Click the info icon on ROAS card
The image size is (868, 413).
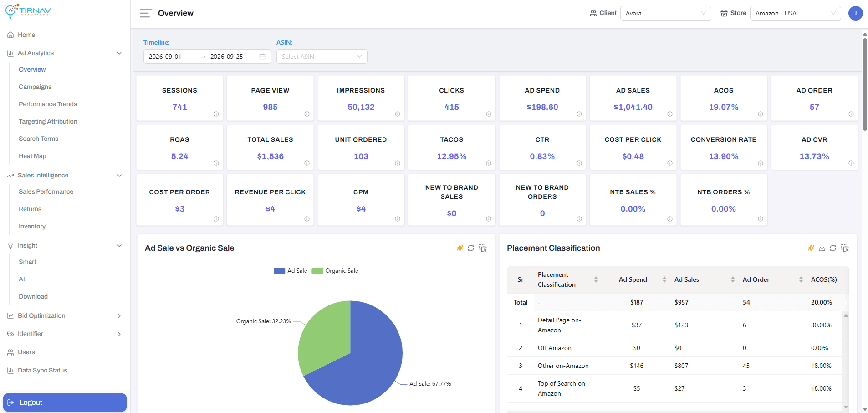(x=216, y=163)
